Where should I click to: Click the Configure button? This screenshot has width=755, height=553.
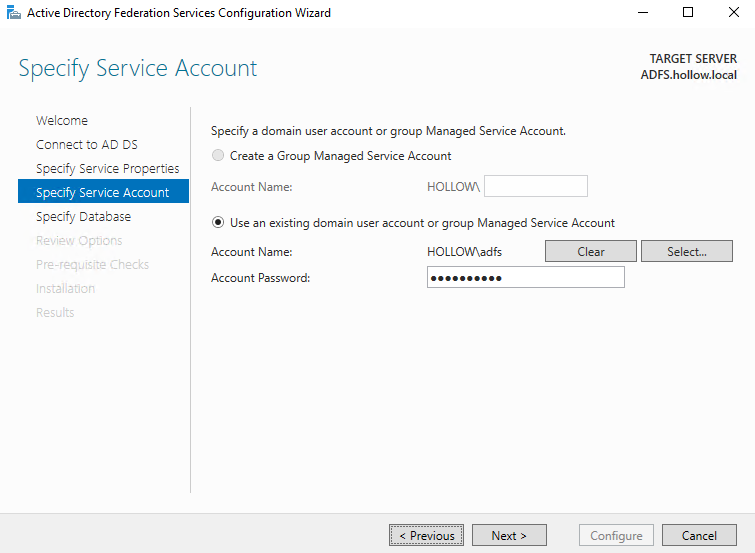point(616,536)
